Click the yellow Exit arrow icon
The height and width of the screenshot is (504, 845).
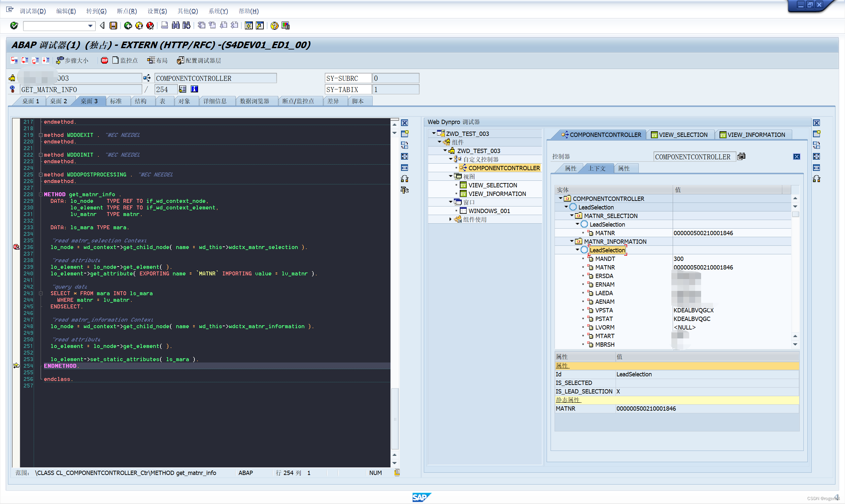click(139, 25)
